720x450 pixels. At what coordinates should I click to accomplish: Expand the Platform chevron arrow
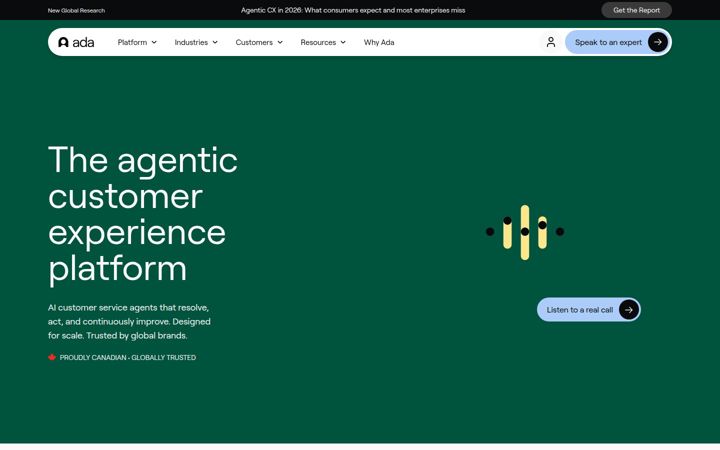(x=154, y=42)
